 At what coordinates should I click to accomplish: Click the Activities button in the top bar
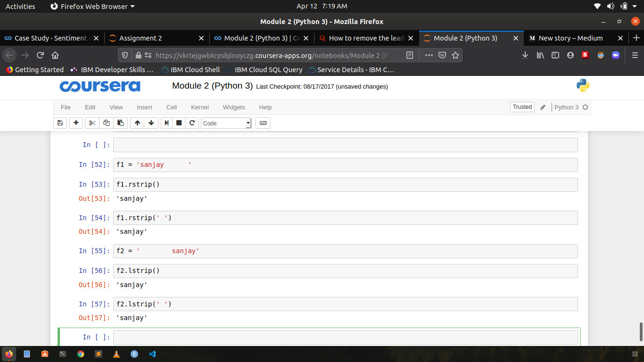(x=20, y=6)
